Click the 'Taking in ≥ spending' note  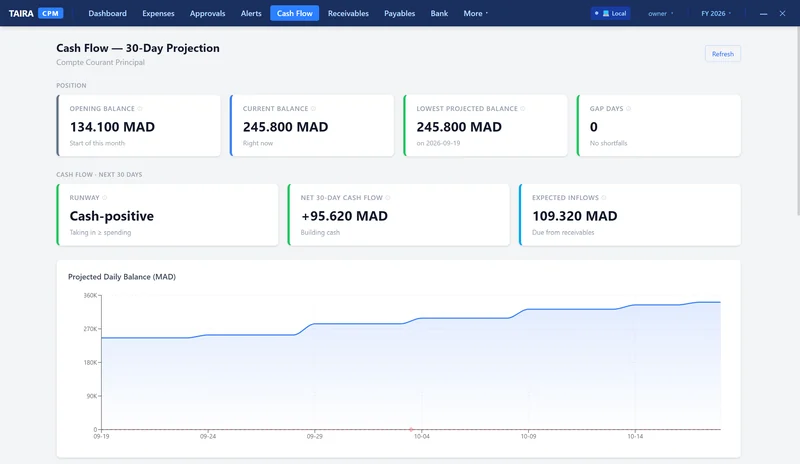pyautogui.click(x=100, y=233)
